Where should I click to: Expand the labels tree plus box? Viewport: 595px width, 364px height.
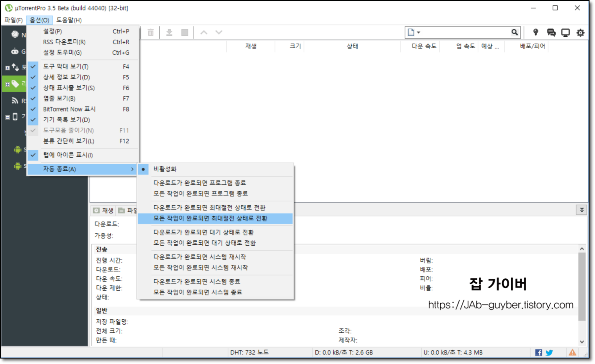[7, 84]
